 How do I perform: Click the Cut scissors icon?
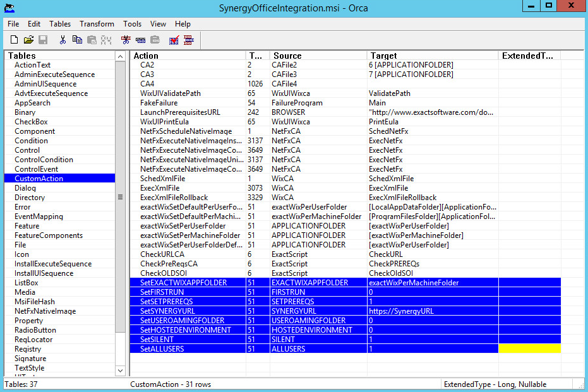[63, 40]
